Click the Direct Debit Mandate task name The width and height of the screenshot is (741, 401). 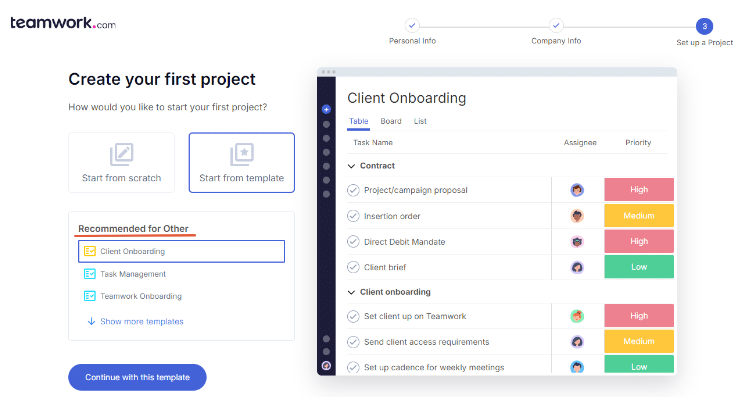(x=405, y=242)
